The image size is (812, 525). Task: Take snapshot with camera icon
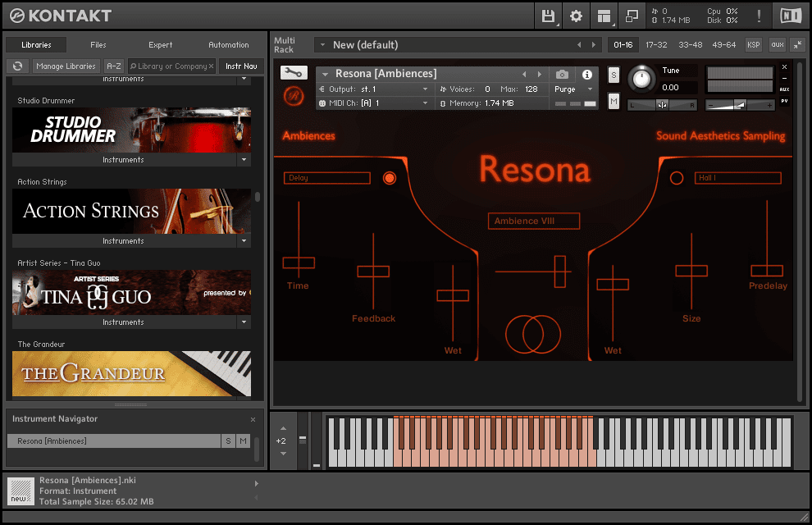(x=562, y=75)
